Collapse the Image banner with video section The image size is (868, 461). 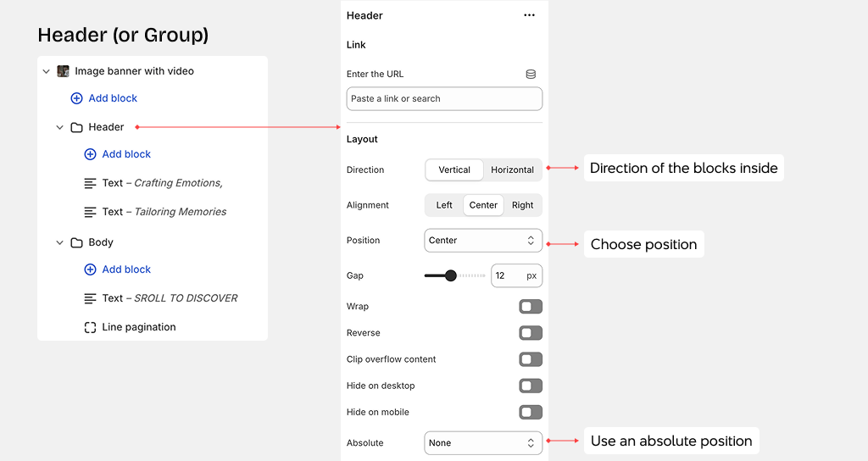point(47,72)
